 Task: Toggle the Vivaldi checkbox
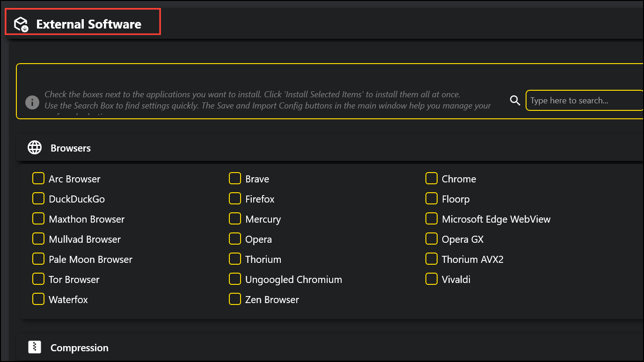click(432, 279)
